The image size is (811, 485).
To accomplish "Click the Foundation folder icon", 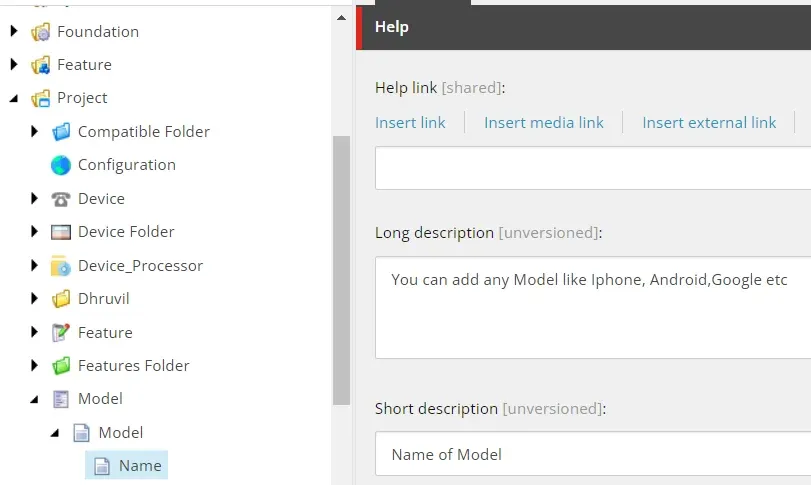I will click(x=40, y=32).
